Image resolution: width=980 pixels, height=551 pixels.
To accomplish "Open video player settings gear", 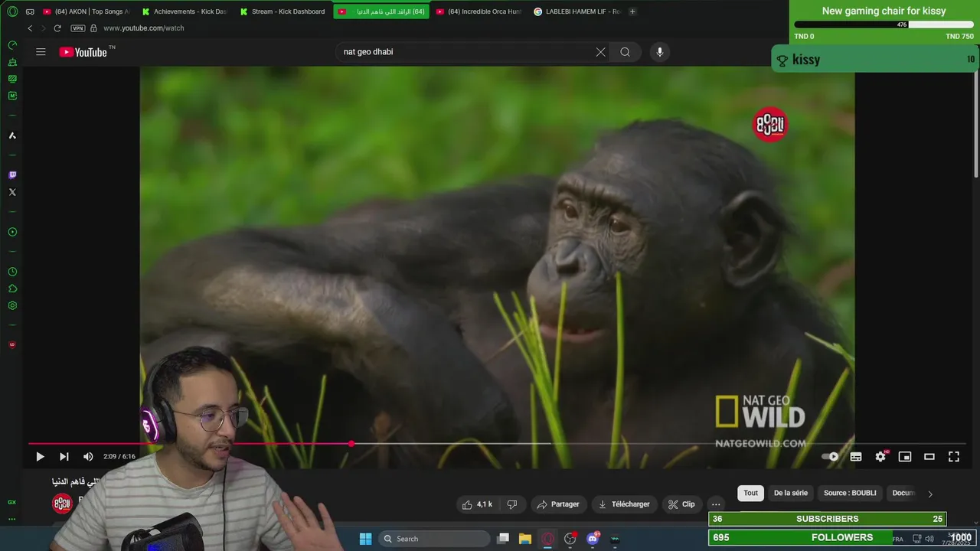I will point(880,457).
